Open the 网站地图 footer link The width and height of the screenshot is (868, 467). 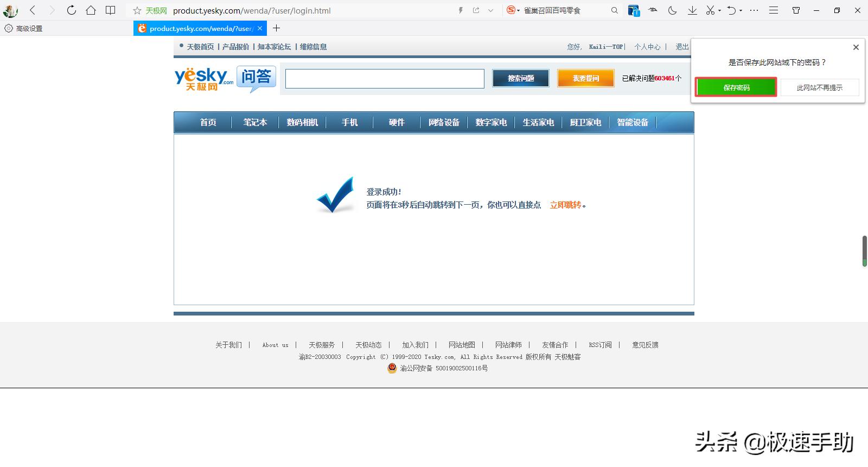tap(462, 345)
